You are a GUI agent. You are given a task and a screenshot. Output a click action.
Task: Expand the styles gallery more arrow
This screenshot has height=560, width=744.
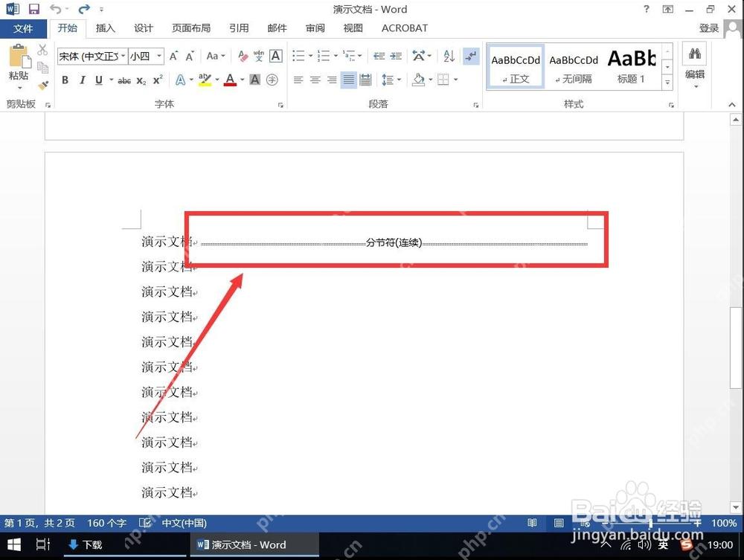tap(667, 82)
